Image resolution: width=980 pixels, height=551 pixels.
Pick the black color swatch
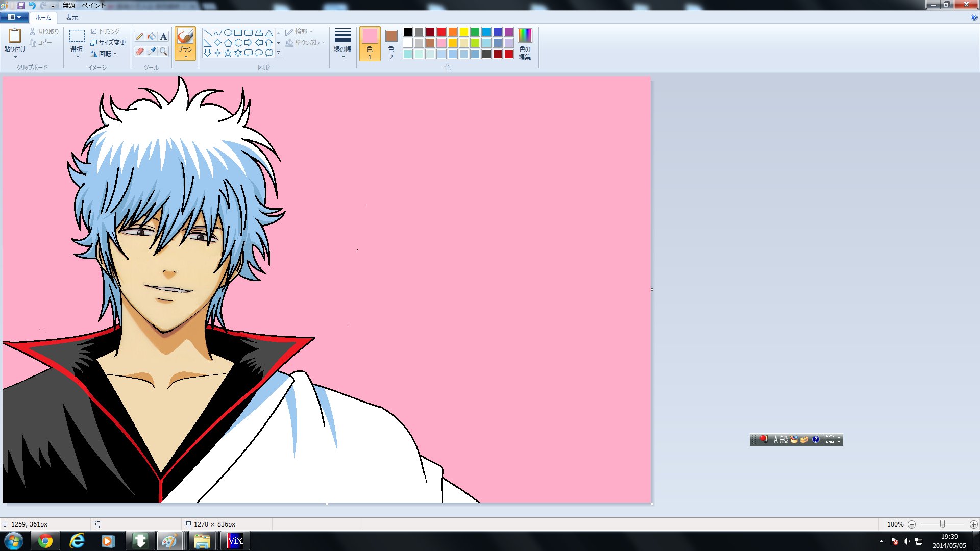click(408, 32)
